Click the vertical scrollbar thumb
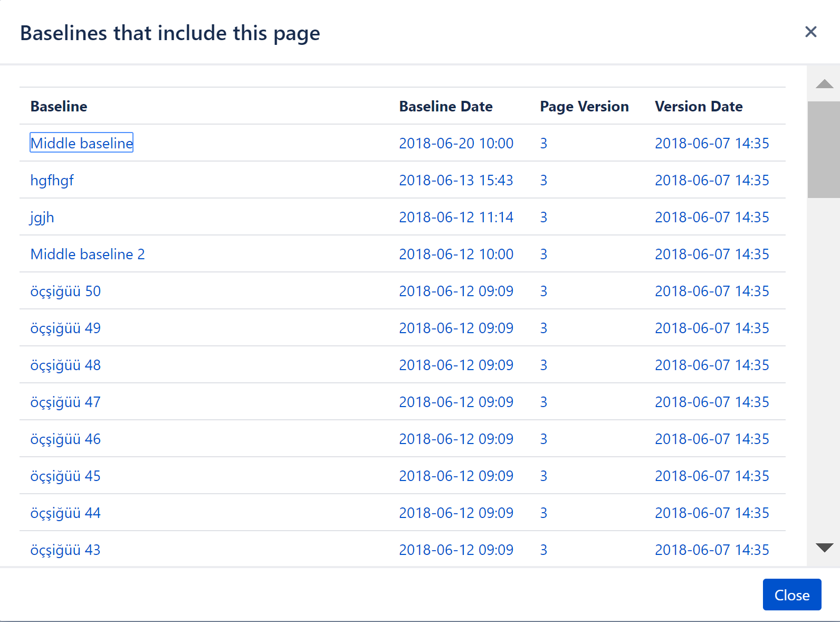This screenshot has width=840, height=622. point(824,149)
